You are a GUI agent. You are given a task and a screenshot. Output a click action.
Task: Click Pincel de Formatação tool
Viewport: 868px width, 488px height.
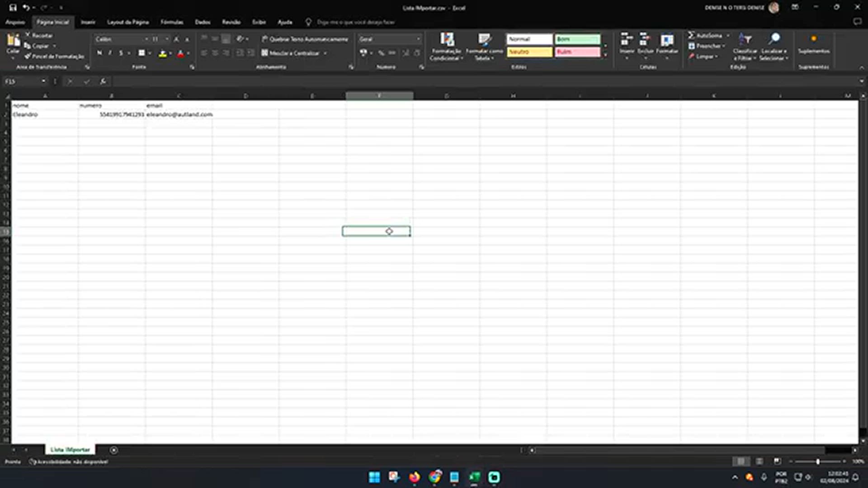coord(54,56)
